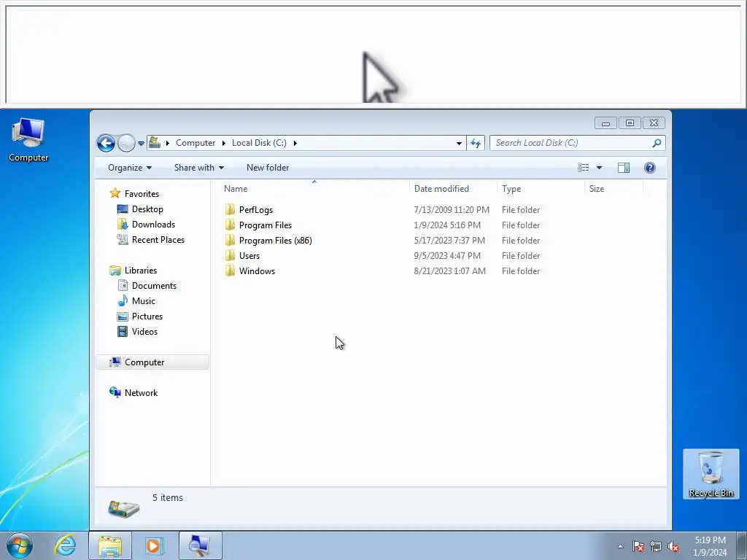Open the clock showing 5:19 PM
747x560 pixels.
[710, 546]
